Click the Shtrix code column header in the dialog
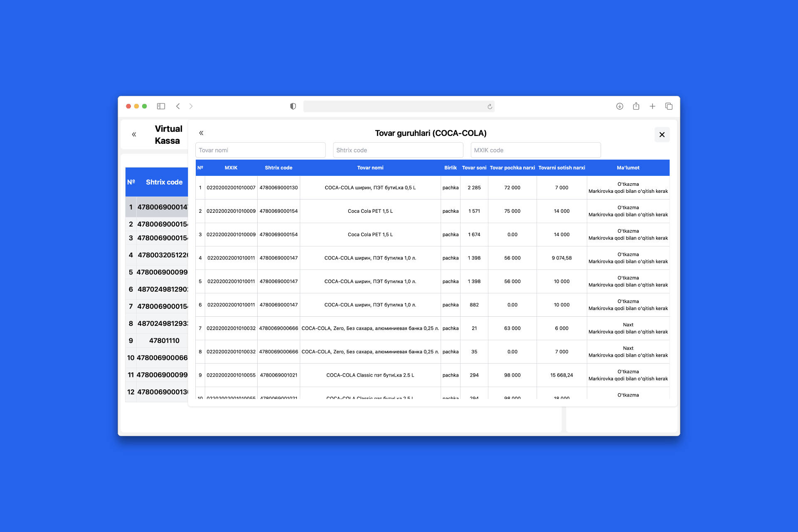 click(278, 168)
